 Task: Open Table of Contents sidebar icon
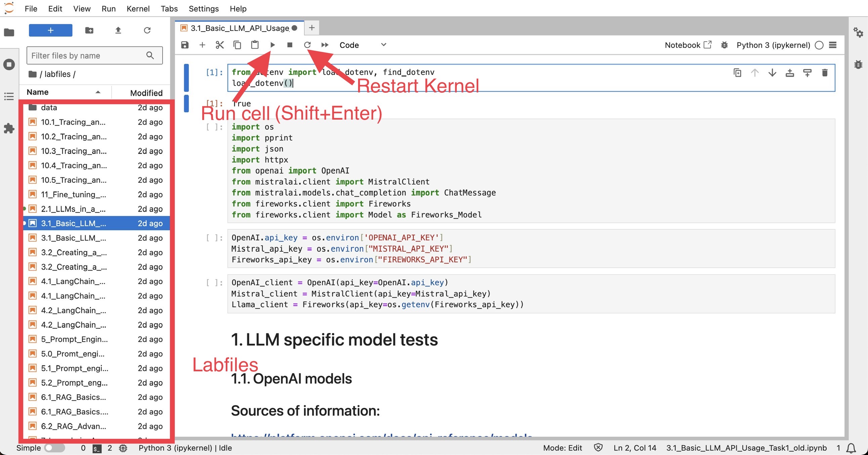point(9,97)
